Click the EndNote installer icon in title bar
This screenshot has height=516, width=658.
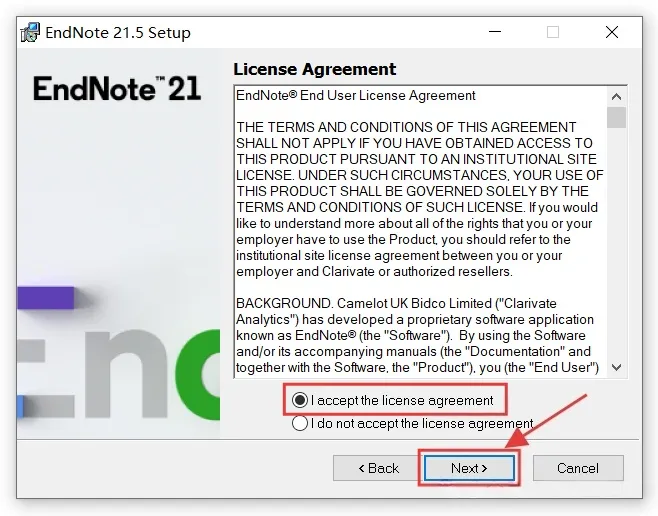tap(30, 32)
